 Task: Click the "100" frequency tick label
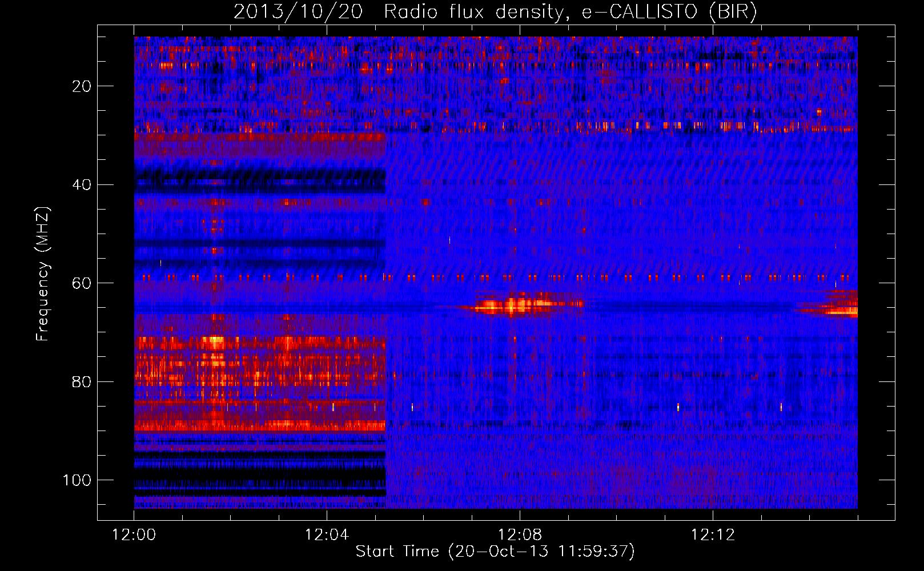[77, 480]
